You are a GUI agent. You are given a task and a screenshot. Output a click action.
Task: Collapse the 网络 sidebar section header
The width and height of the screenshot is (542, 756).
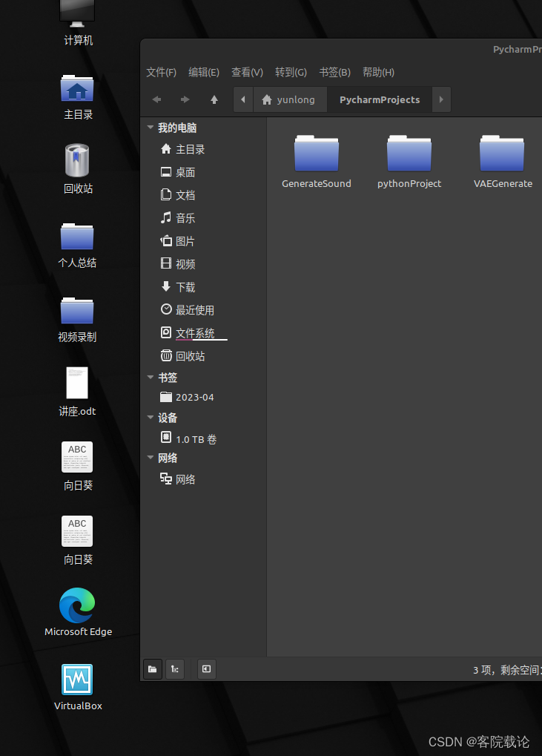tap(151, 457)
